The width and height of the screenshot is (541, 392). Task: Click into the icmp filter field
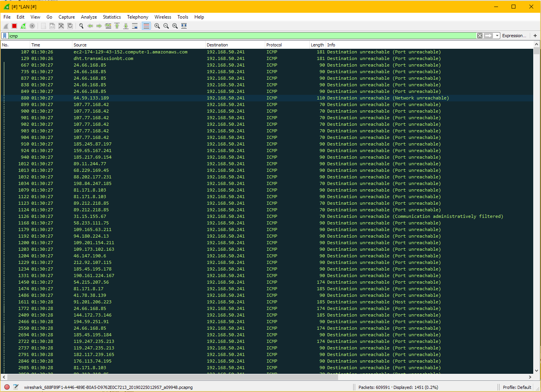[242, 36]
